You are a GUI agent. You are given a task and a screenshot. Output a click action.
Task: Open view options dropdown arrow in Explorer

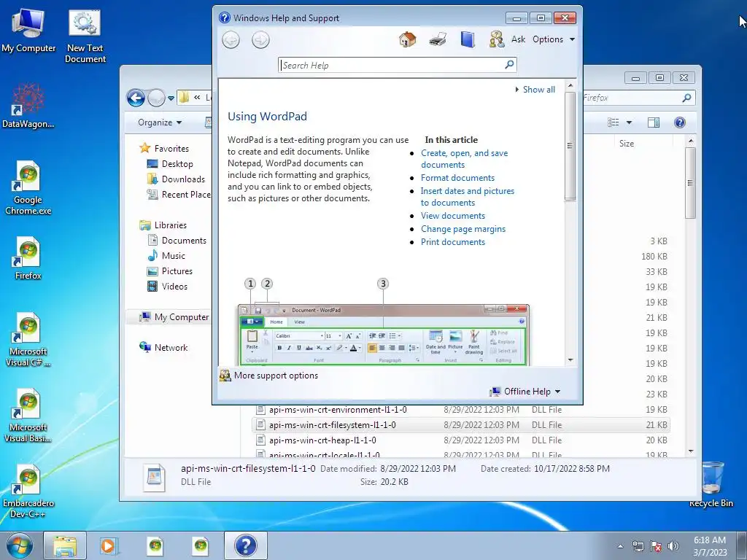(x=629, y=122)
